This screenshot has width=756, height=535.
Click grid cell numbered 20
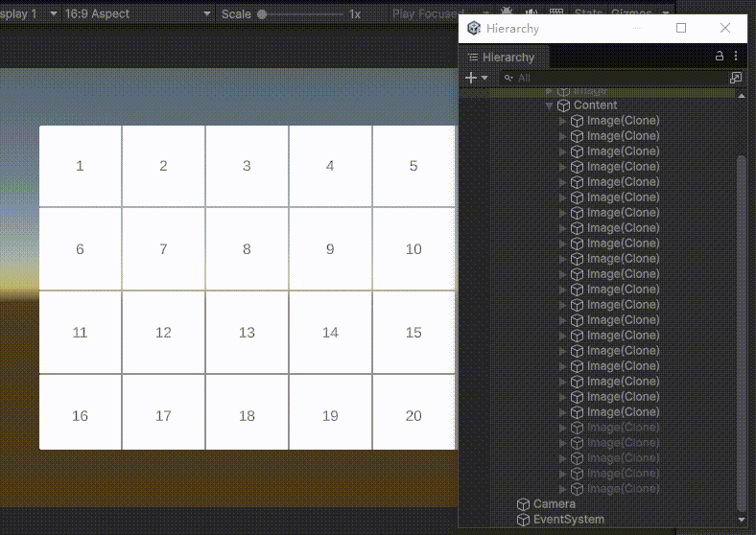coord(413,412)
